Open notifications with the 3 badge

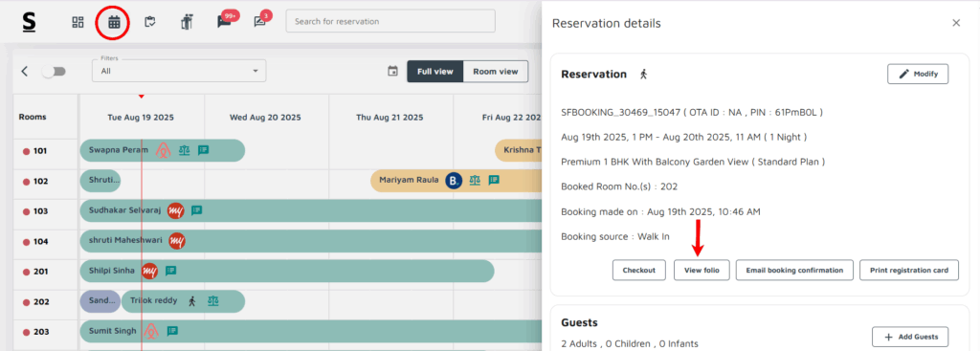pyautogui.click(x=261, y=21)
